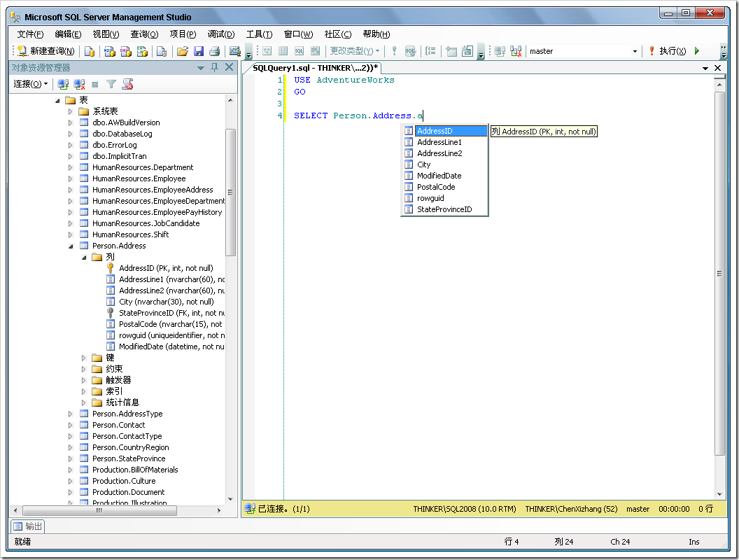Image resolution: width=739 pixels, height=560 pixels.
Task: Click the New Query (新建查询) button
Action: tap(46, 51)
